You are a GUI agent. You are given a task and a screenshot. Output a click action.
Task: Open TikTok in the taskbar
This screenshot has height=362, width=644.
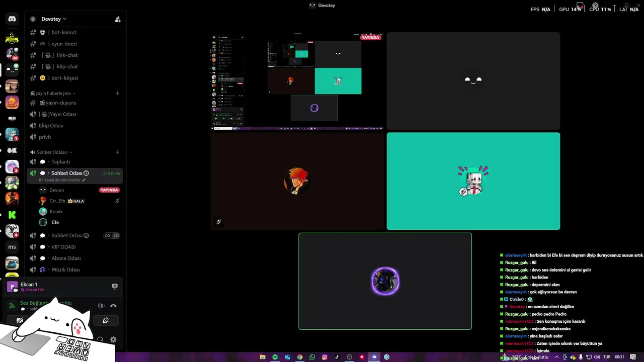(x=337, y=357)
